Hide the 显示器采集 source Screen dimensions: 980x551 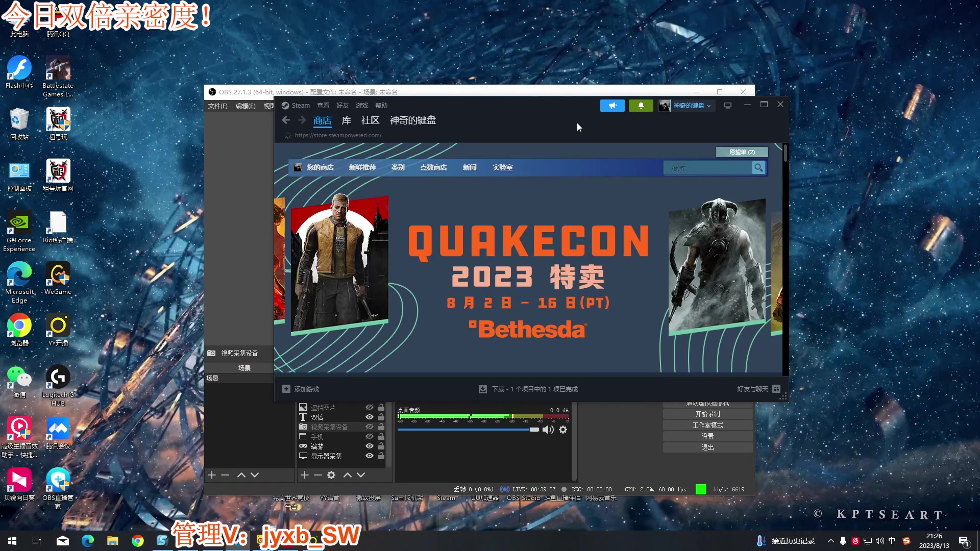coord(370,456)
